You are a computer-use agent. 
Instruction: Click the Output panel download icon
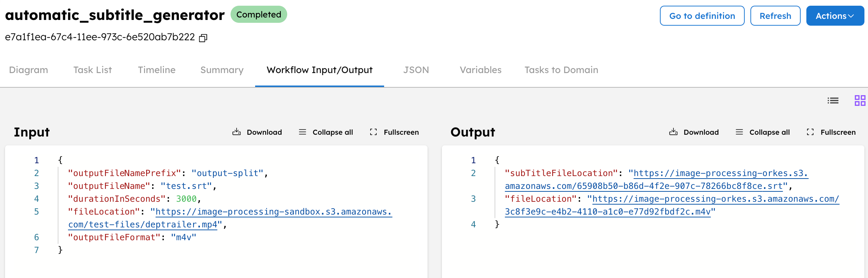pyautogui.click(x=673, y=132)
